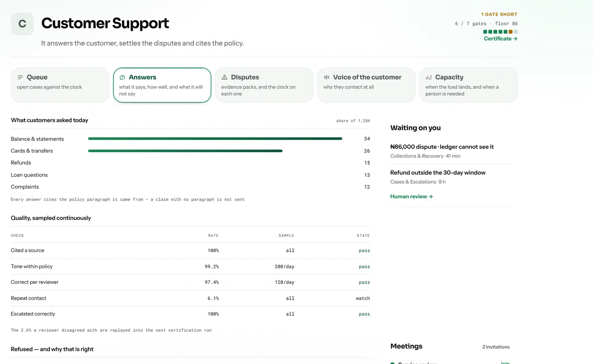Select the "Escalated correctly" check row

pyautogui.click(x=190, y=314)
